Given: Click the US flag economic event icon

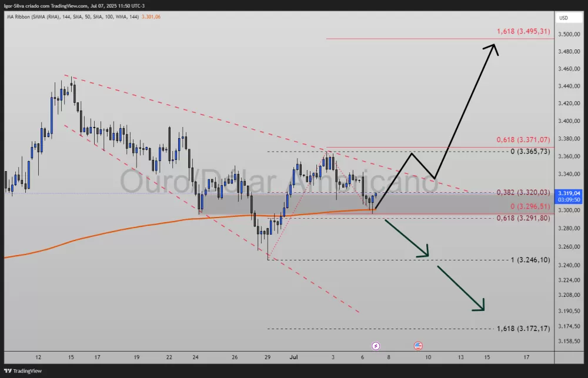Looking at the screenshot, I should [x=418, y=346].
